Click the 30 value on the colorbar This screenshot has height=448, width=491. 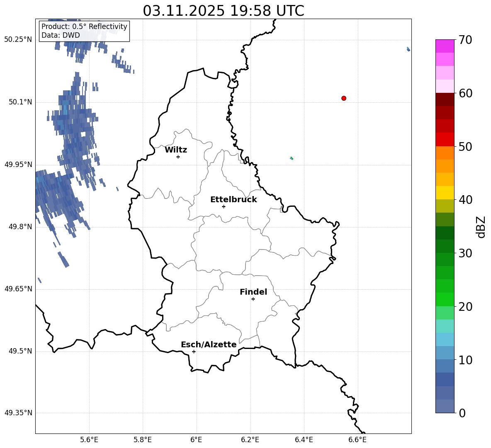tap(465, 253)
